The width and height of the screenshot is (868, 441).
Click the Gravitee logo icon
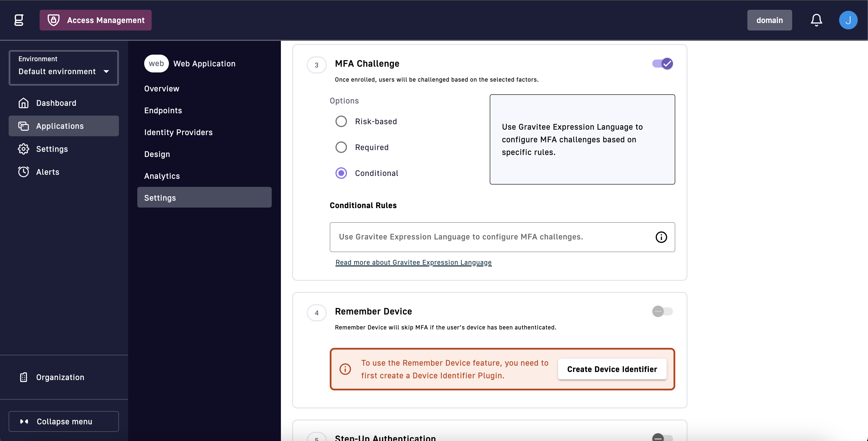tap(19, 20)
